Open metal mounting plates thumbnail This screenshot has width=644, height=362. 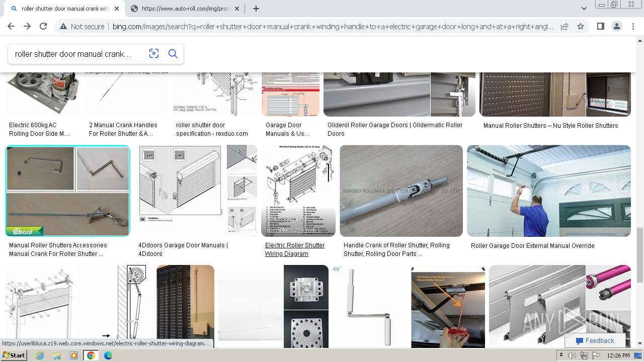pyautogui.click(x=273, y=306)
